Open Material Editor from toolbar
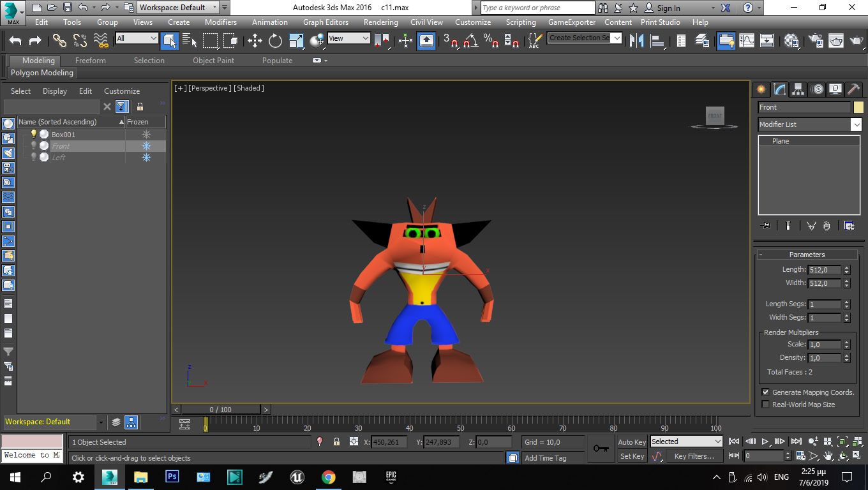The width and height of the screenshot is (868, 490). click(791, 41)
